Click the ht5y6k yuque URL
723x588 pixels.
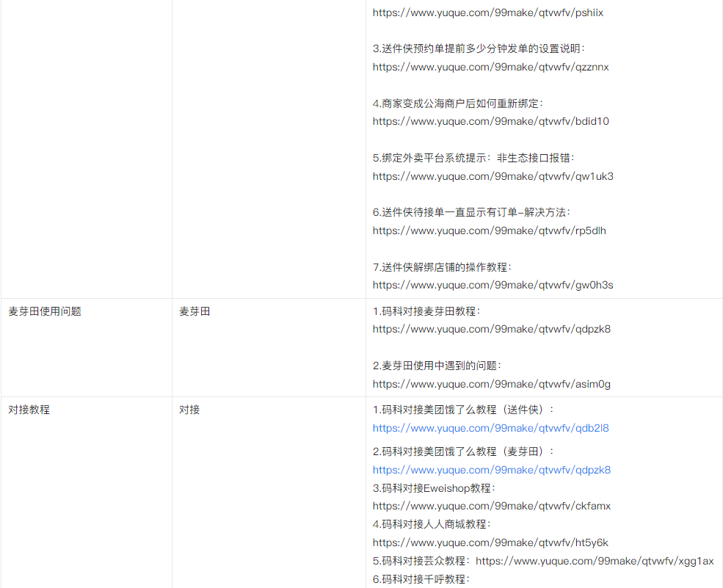[490, 542]
